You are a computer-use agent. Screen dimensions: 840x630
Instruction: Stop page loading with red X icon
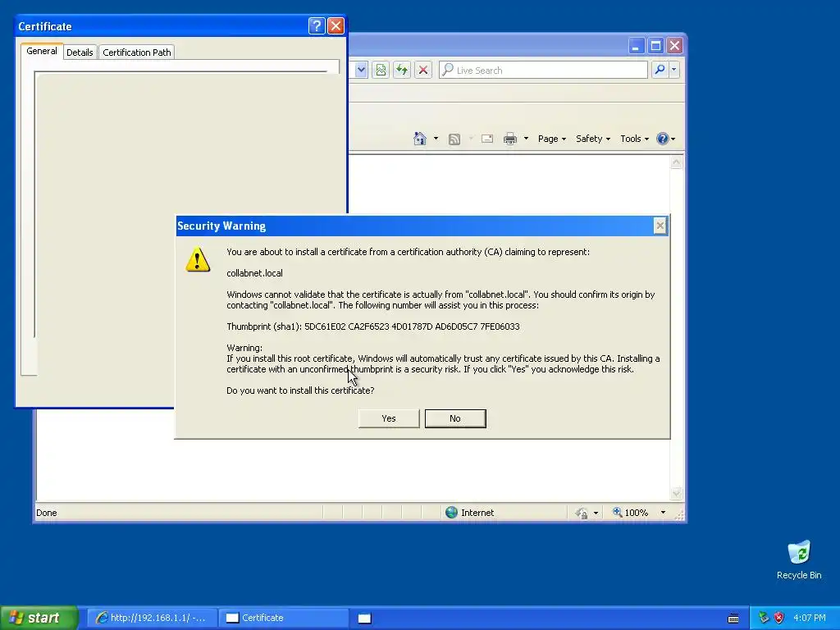pyautogui.click(x=423, y=70)
